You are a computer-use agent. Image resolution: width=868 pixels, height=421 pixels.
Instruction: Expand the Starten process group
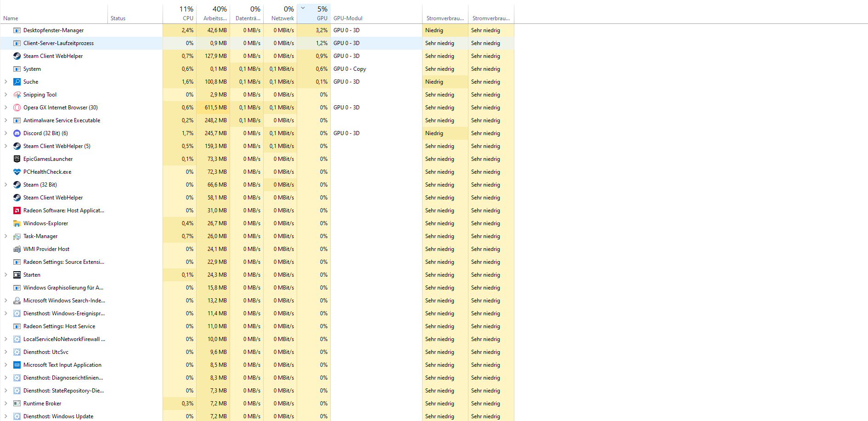(6, 275)
